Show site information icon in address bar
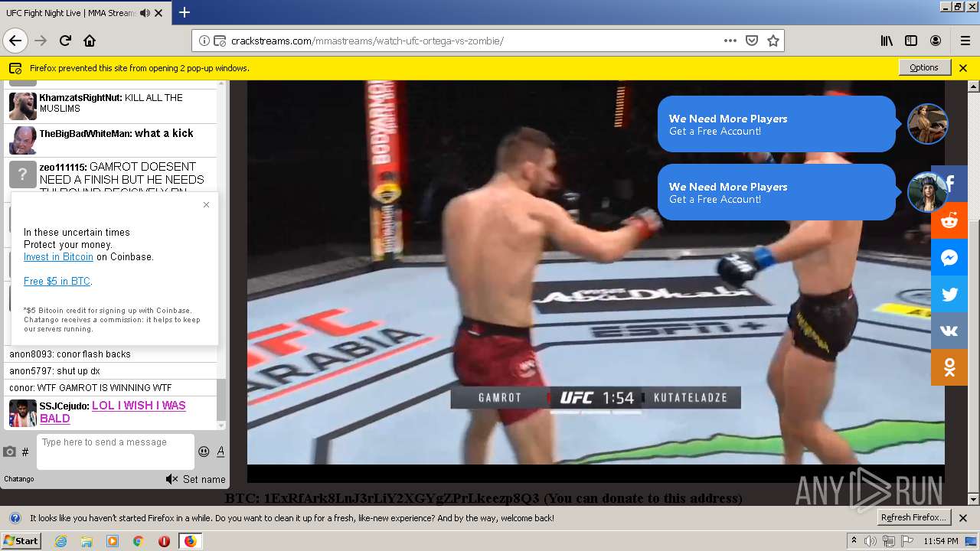Viewport: 980px width, 551px height. [x=204, y=41]
